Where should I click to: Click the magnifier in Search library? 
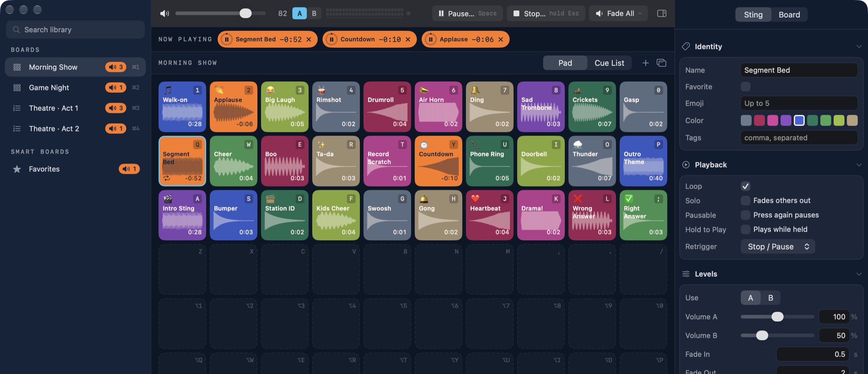[16, 30]
